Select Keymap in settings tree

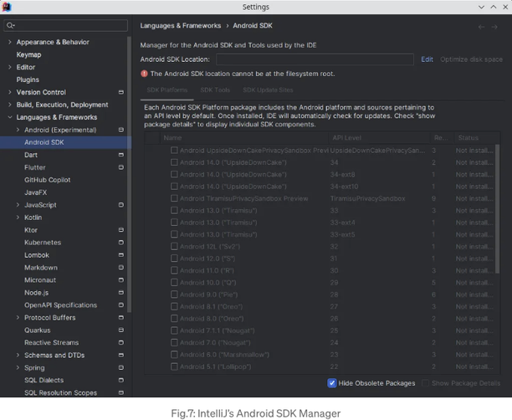28,55
